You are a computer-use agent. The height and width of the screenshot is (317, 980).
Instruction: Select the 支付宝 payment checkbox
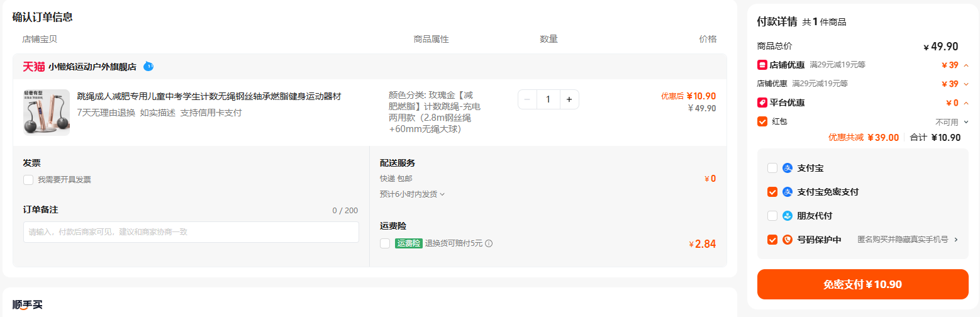click(x=772, y=168)
